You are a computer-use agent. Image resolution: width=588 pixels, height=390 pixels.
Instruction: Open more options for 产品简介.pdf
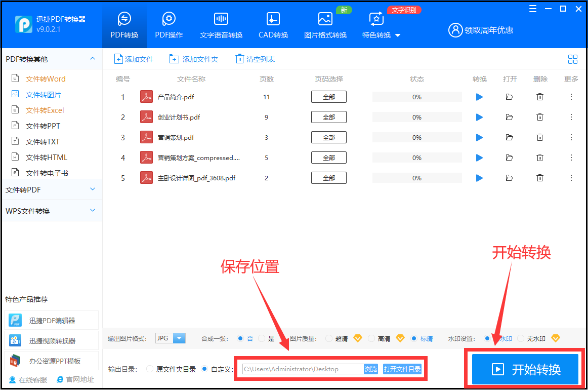point(571,97)
